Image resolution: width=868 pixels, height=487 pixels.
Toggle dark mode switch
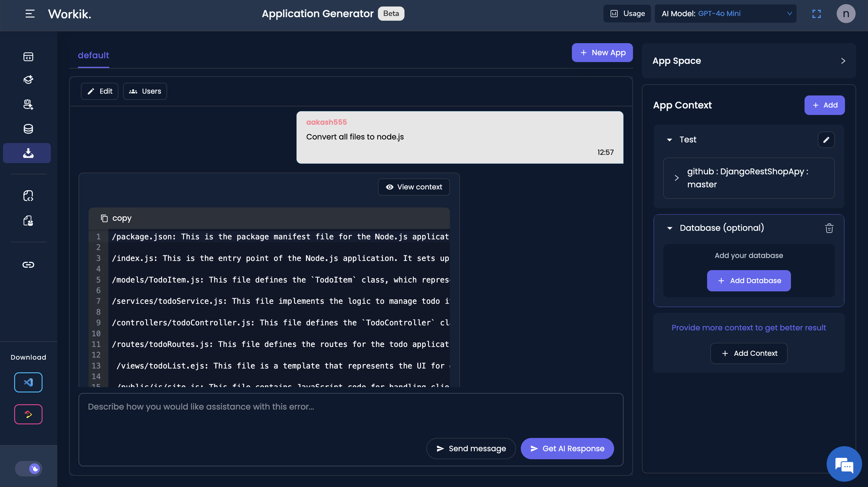pyautogui.click(x=29, y=468)
